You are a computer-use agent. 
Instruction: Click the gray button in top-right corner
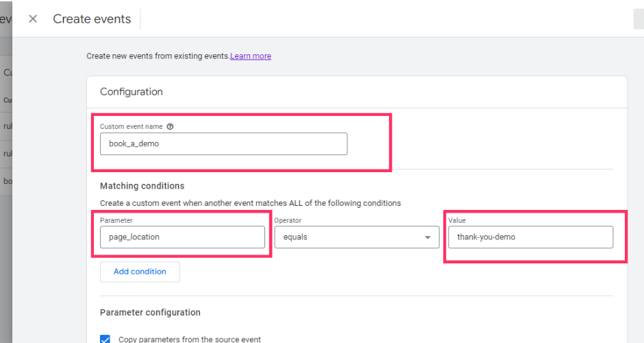pos(639,19)
